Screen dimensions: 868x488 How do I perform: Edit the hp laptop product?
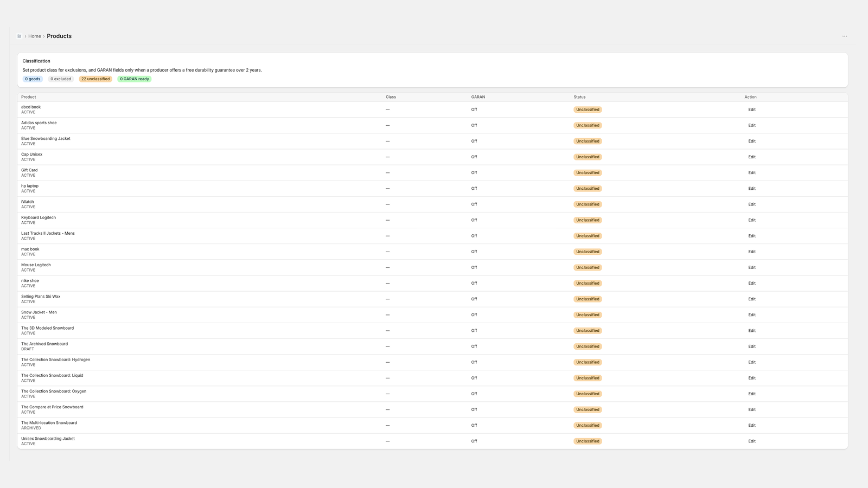point(752,189)
